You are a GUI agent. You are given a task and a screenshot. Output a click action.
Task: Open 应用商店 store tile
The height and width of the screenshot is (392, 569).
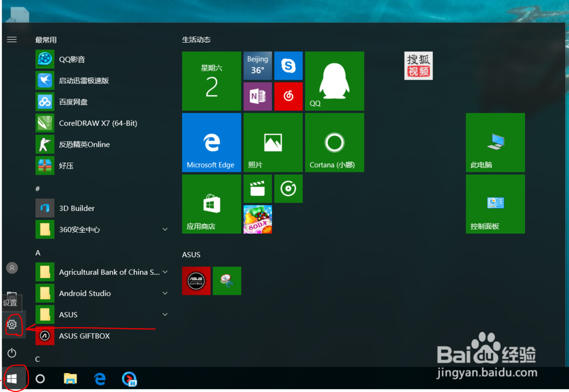click(x=212, y=204)
